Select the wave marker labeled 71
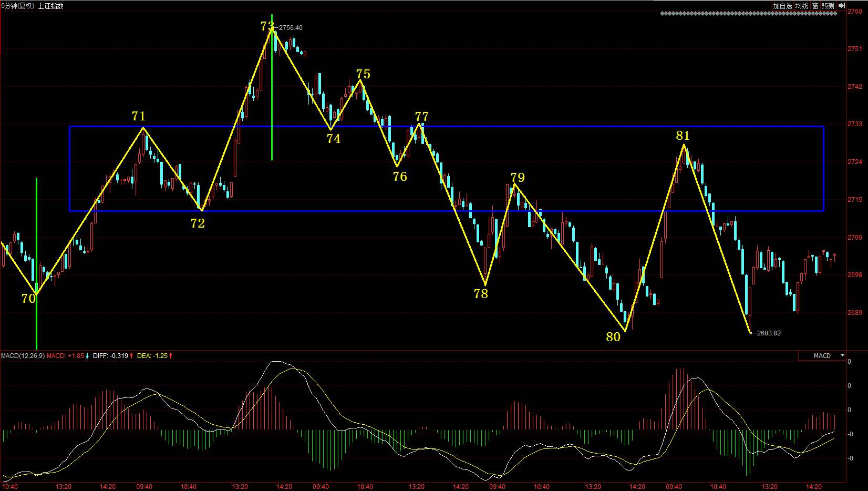The width and height of the screenshot is (868, 491). pyautogui.click(x=139, y=116)
